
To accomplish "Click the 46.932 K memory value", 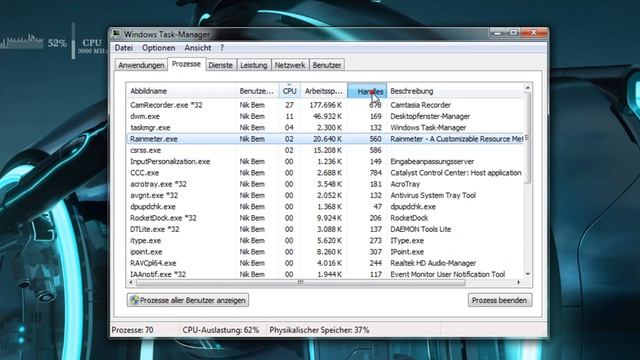I will point(327,116).
